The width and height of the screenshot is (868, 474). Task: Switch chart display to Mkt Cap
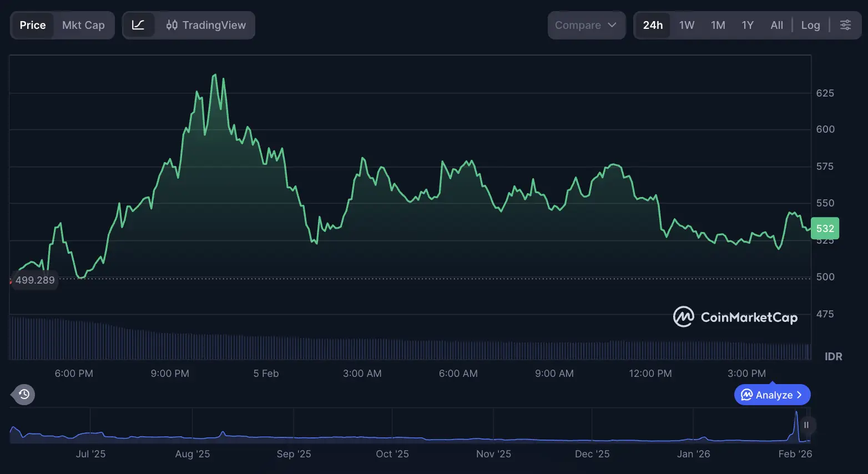(84, 25)
